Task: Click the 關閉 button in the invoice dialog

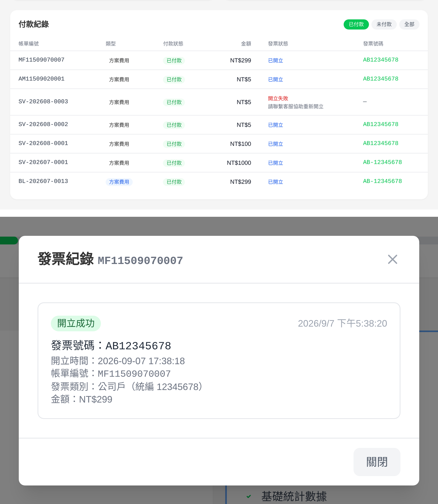Action: [x=377, y=462]
